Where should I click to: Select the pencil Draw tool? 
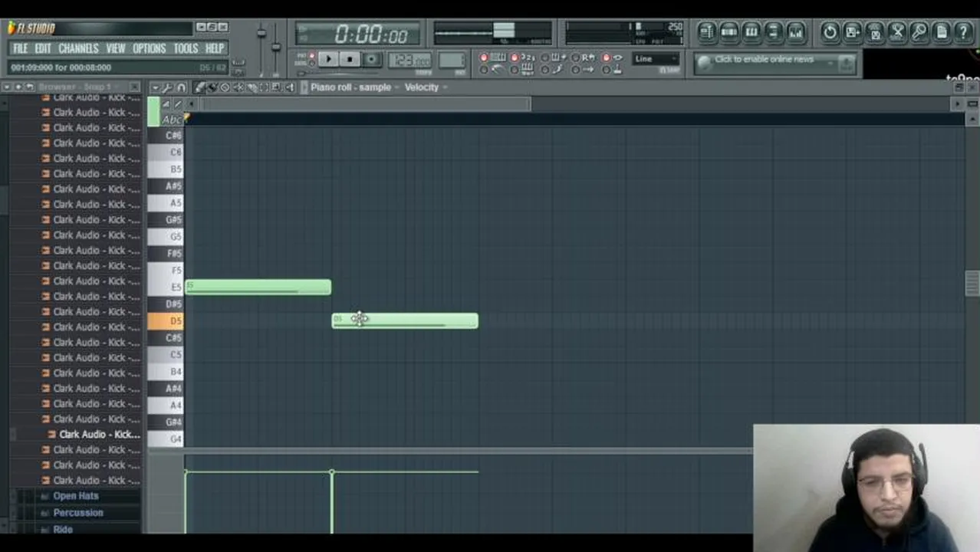199,87
